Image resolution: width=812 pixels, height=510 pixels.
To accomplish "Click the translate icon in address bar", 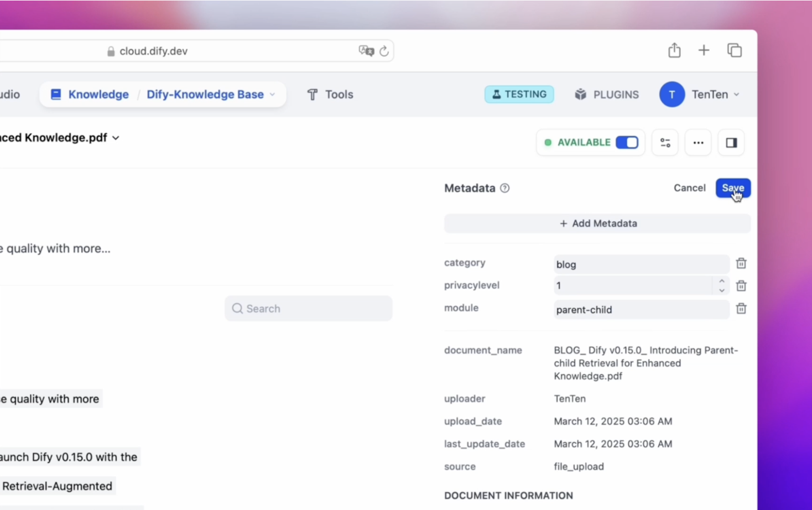I will pos(366,51).
